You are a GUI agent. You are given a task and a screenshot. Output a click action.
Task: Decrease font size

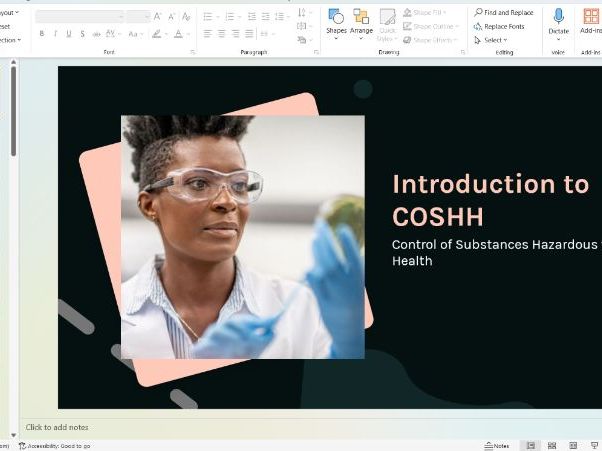coord(172,17)
